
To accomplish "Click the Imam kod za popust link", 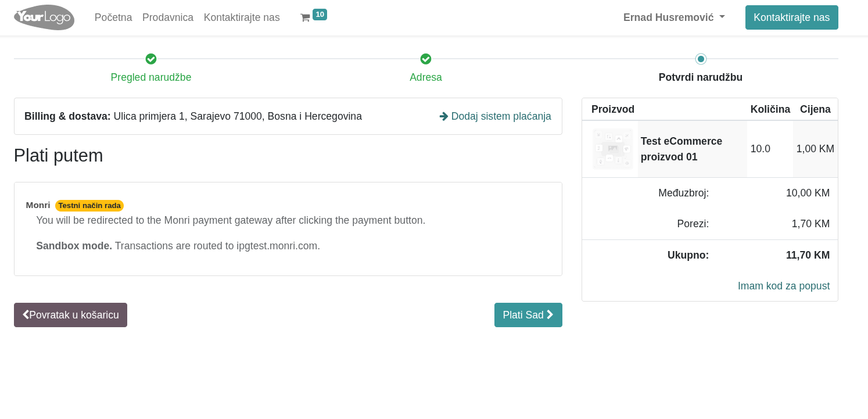I will (x=783, y=286).
